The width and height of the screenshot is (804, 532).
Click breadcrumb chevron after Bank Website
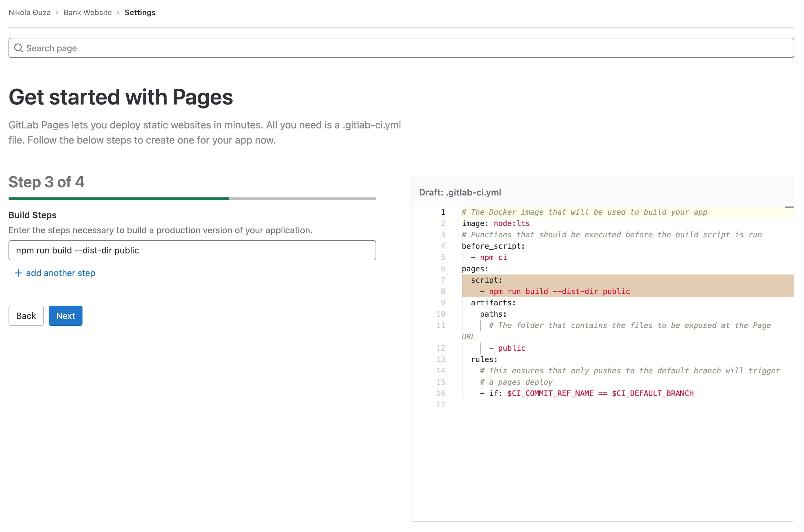[118, 13]
